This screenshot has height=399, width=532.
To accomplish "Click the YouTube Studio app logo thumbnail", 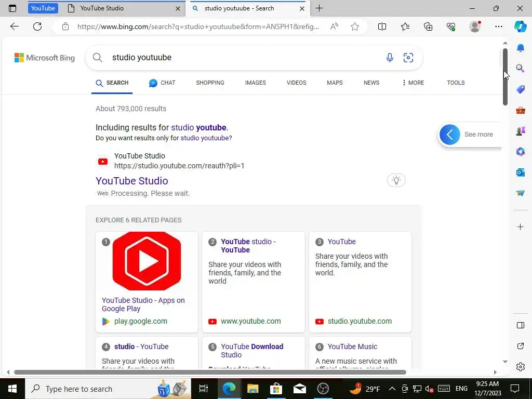I will tap(147, 261).
